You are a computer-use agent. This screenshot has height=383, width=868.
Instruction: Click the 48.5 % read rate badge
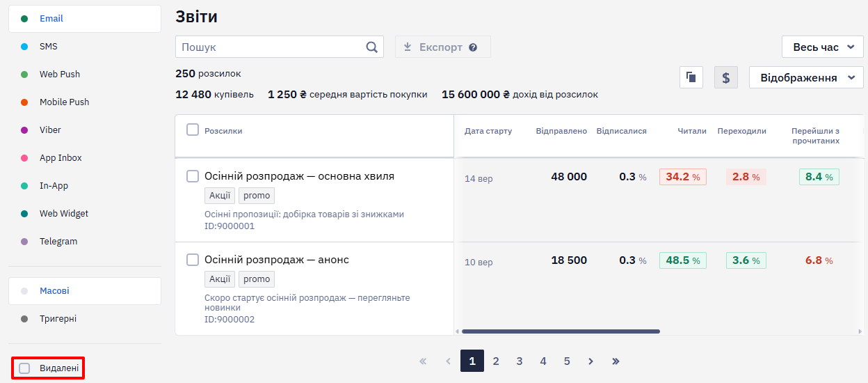pyautogui.click(x=683, y=260)
